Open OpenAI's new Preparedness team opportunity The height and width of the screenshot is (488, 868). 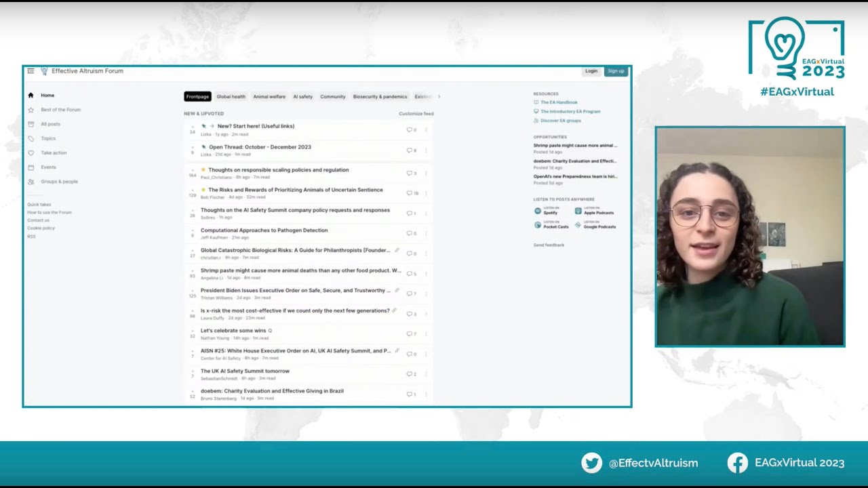[575, 177]
